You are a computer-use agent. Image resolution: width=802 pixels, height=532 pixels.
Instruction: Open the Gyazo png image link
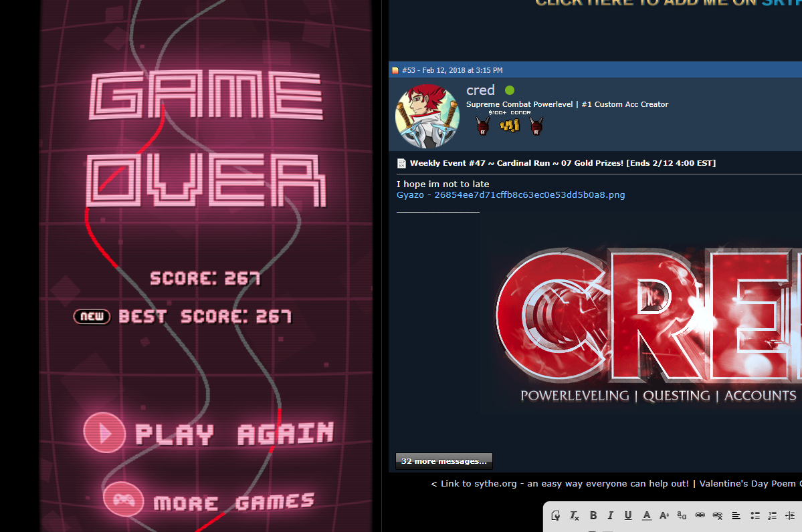pos(510,194)
